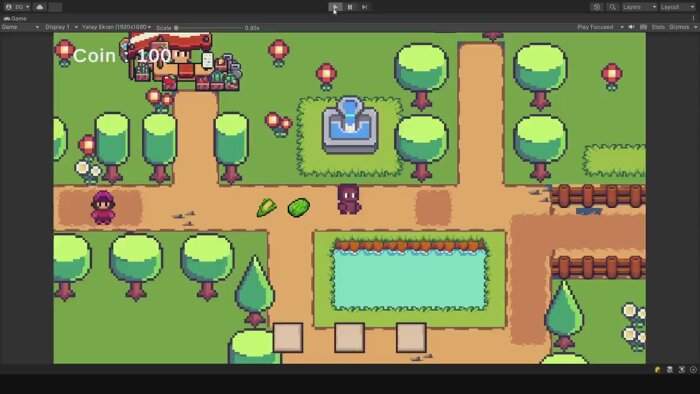Select the Game tab
The image size is (700, 394).
click(15, 19)
